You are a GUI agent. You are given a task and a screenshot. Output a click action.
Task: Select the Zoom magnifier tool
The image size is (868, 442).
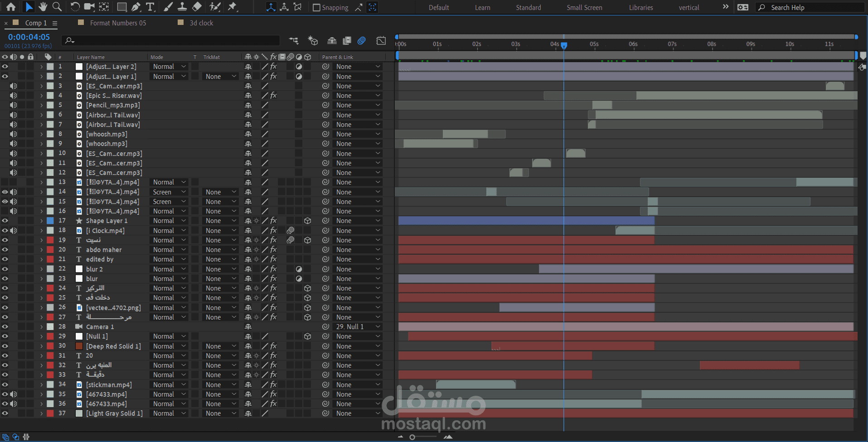[57, 7]
